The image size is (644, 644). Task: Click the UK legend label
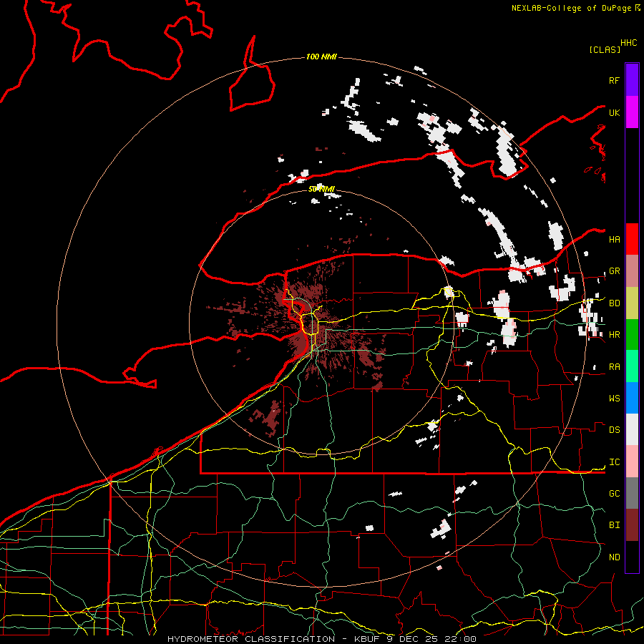pos(614,113)
